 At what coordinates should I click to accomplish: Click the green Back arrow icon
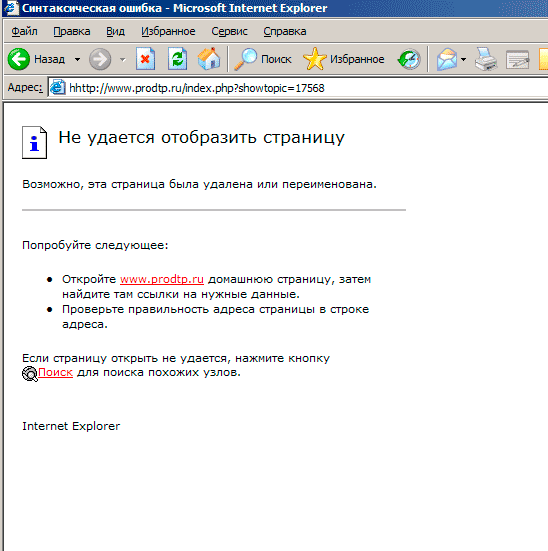tap(19, 59)
